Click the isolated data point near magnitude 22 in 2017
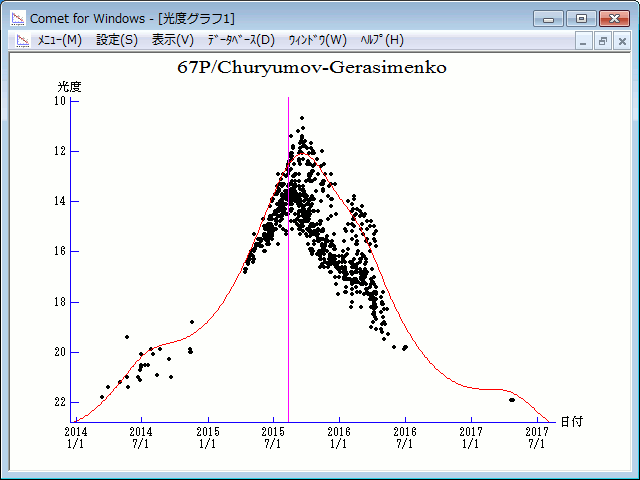 [x=512, y=400]
